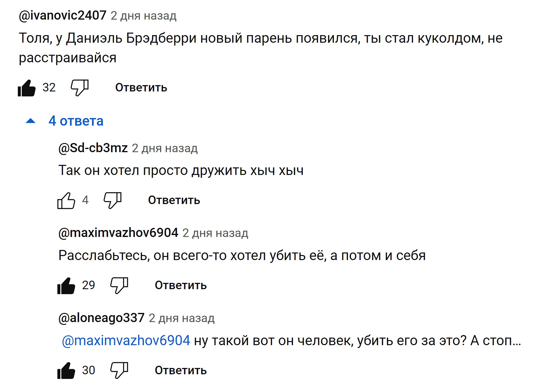This screenshot has width=542, height=392.
Task: Open @maximvazhov6904 author channel link
Action: click(x=118, y=233)
